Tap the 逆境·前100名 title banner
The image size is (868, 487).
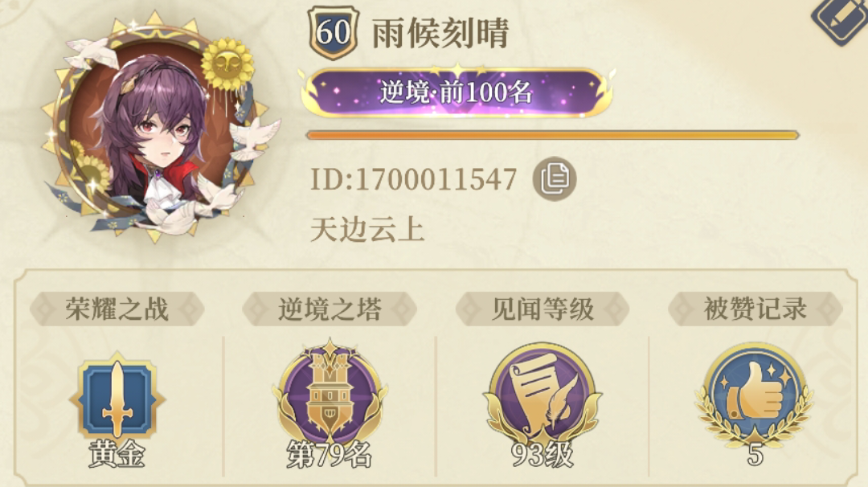point(457,92)
